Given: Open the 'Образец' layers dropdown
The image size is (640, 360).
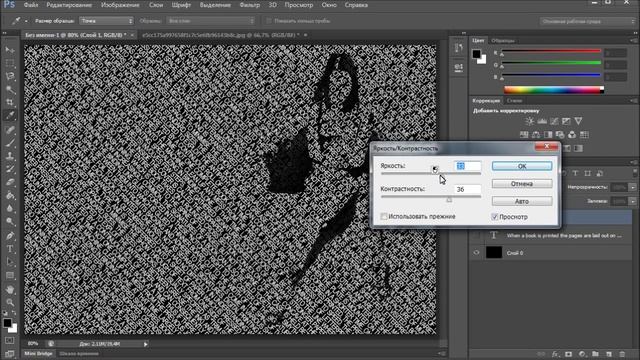Looking at the screenshot, I should click(211, 21).
